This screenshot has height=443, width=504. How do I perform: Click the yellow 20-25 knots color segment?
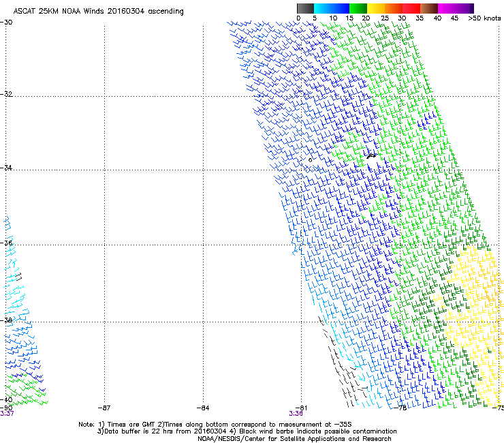[376, 8]
